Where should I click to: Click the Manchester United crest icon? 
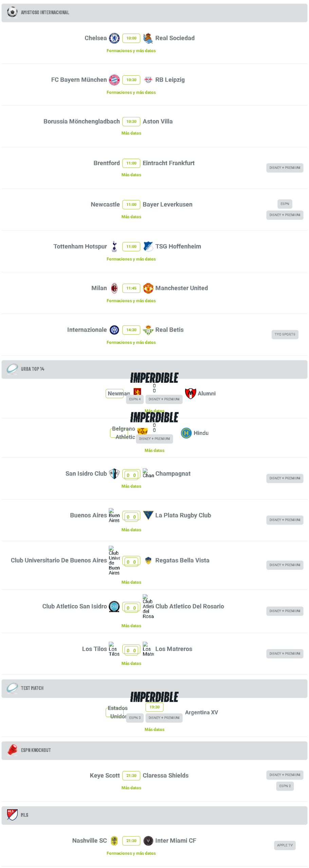(148, 288)
